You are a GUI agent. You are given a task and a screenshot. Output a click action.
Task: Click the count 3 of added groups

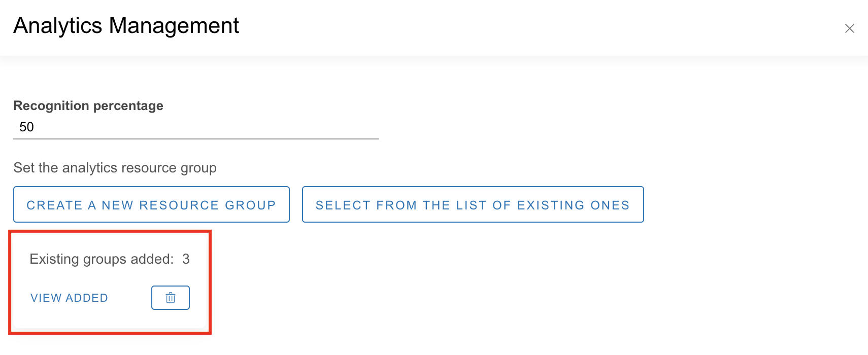(186, 259)
